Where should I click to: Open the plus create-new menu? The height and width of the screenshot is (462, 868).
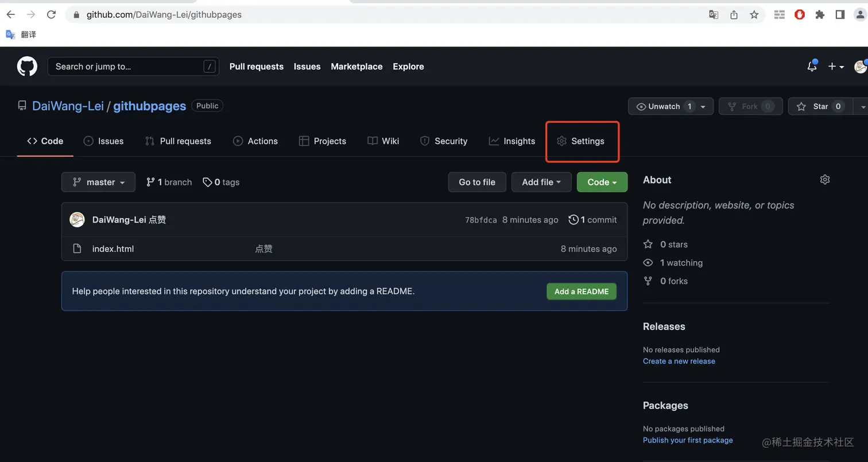pos(836,67)
